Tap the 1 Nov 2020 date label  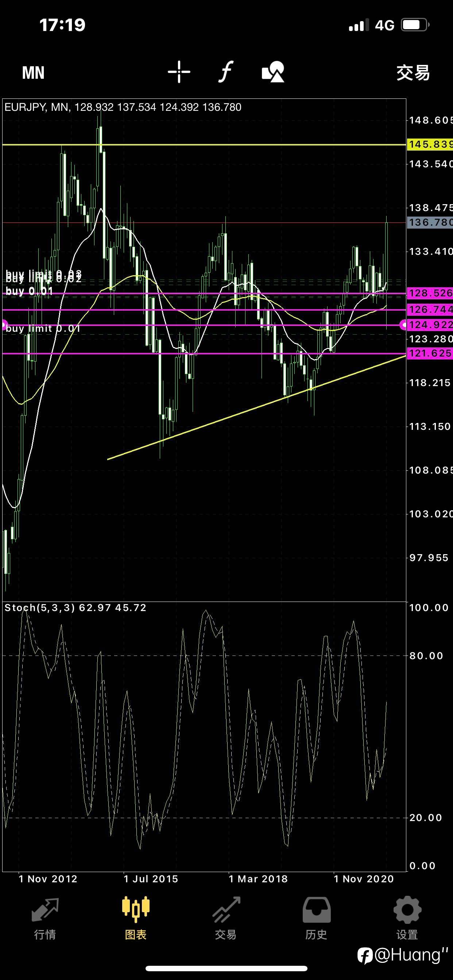coord(364,879)
